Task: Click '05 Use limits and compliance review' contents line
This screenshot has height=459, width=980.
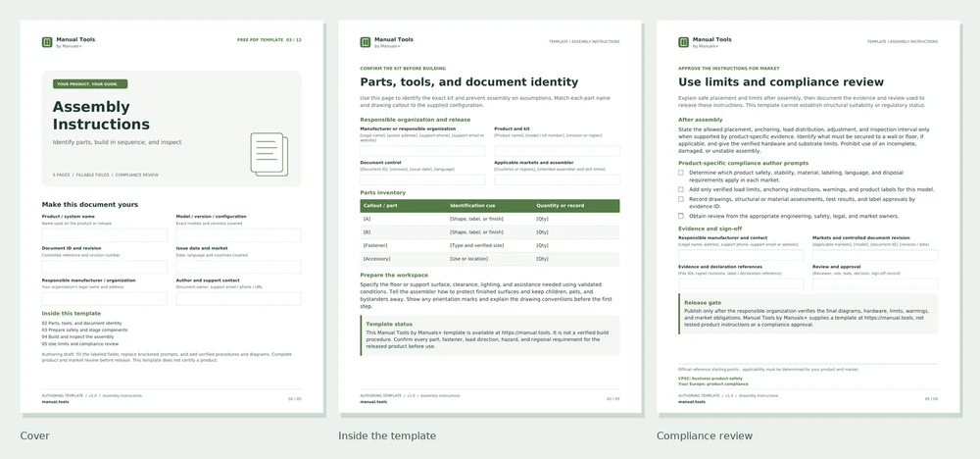Action: pyautogui.click(x=80, y=344)
